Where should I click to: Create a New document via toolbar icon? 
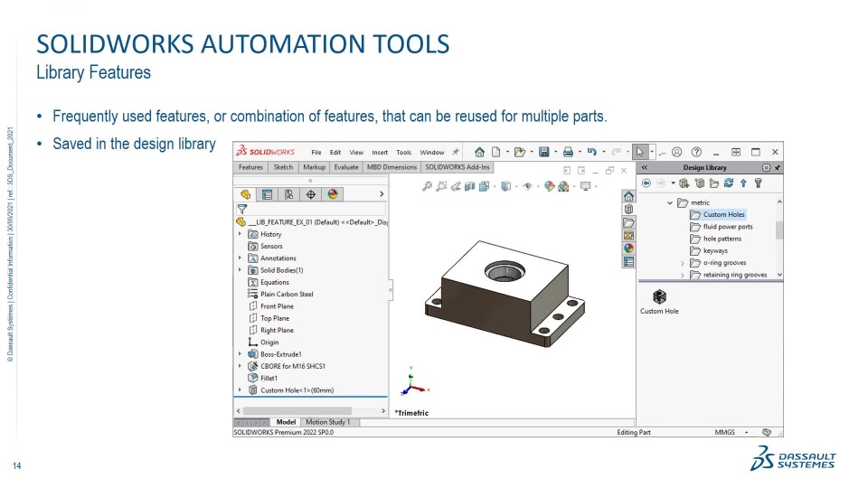496,152
